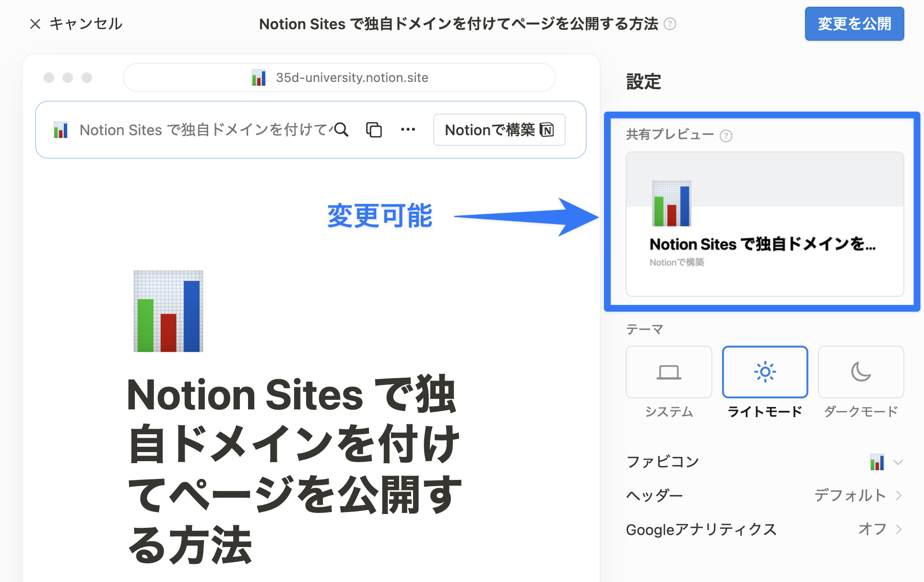Click the bar chart favicon in URL bar
The height and width of the screenshot is (582, 924).
coord(259,78)
